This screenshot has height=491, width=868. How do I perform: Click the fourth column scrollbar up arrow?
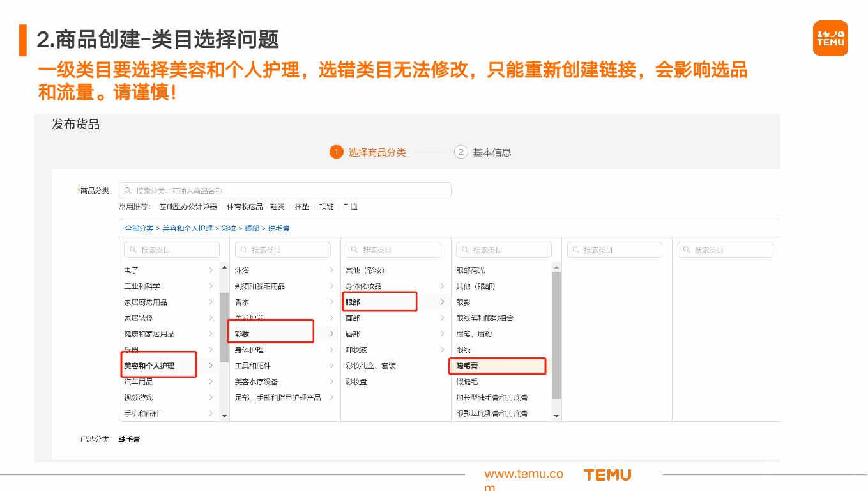pos(556,267)
